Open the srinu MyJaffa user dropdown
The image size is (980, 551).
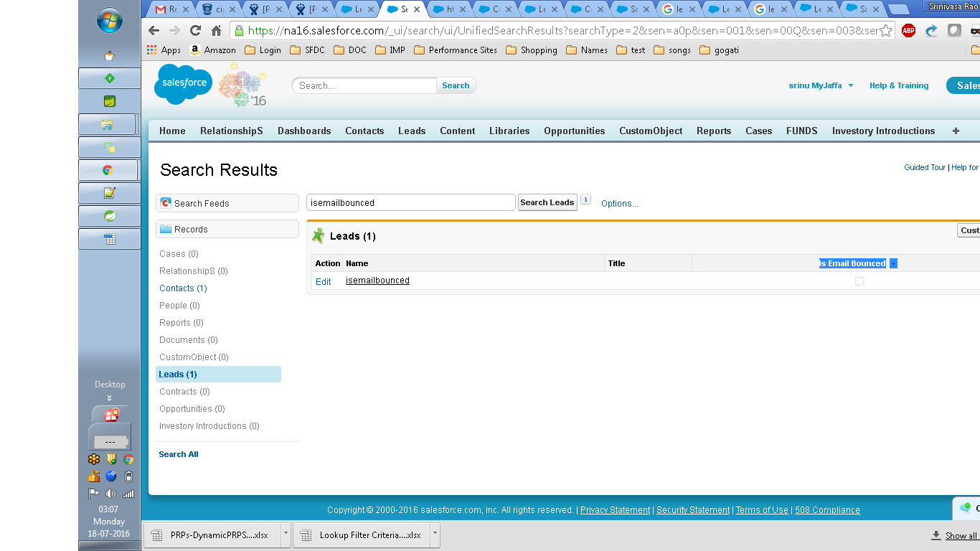pos(821,85)
